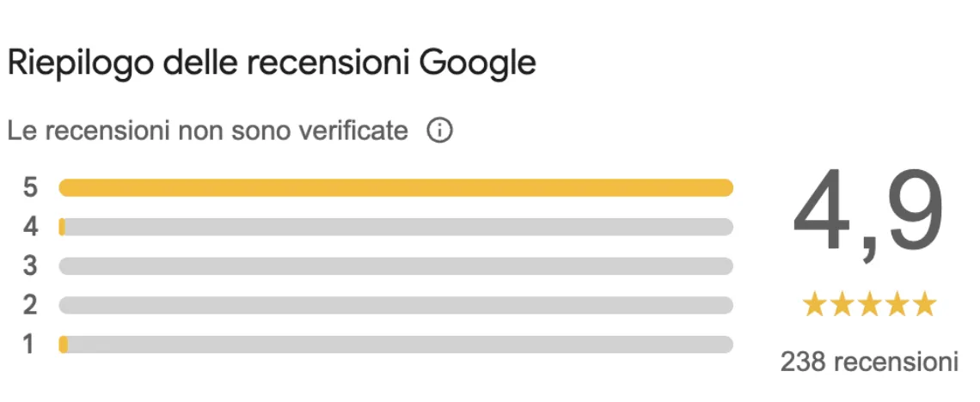Click the number 5 row label
This screenshot has height=402, width=980.
[x=30, y=188]
